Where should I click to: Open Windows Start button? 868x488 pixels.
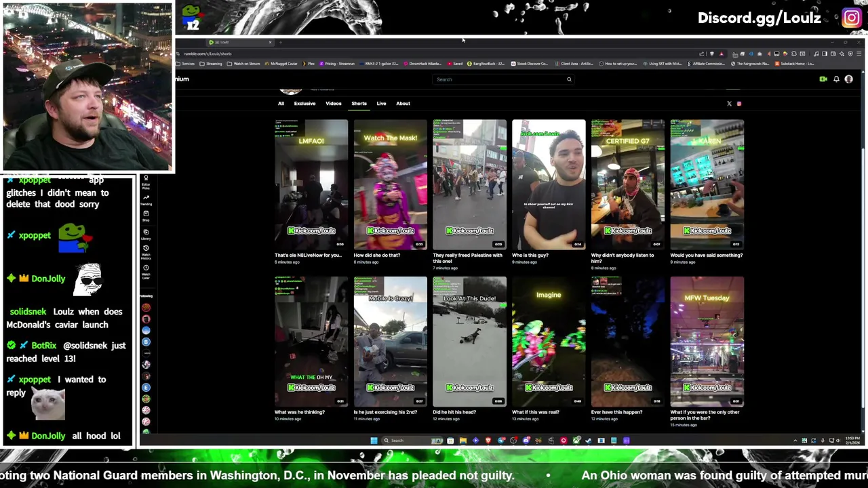coord(374,441)
